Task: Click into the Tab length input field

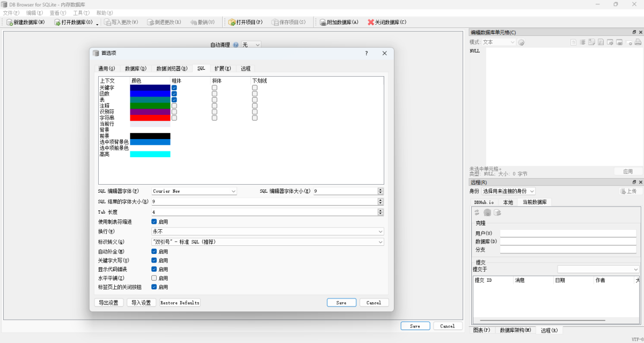Action: tap(264, 212)
